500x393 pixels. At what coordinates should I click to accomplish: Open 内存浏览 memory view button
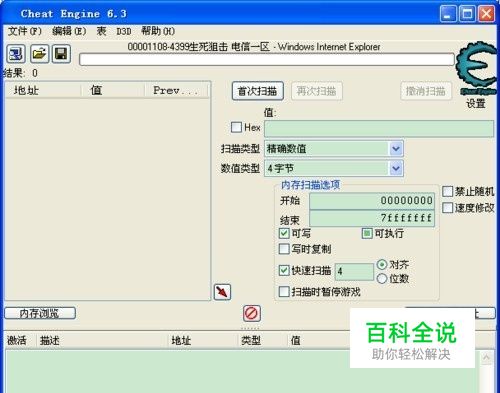point(40,313)
